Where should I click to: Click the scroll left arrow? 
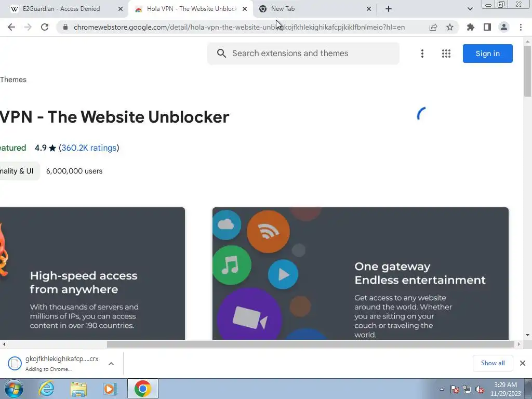click(x=4, y=344)
